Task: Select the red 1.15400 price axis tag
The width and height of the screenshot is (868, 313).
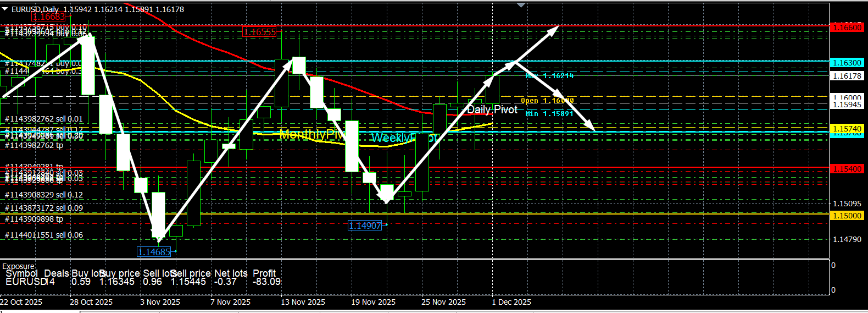Action: (x=847, y=169)
